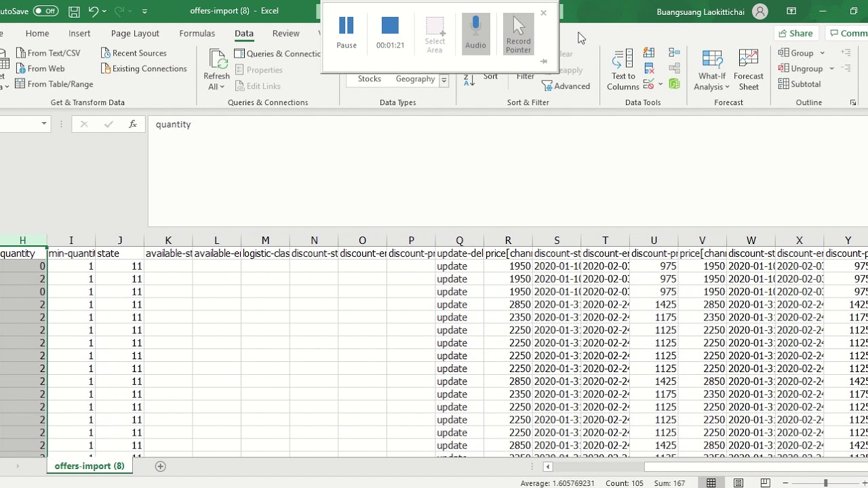Viewport: 868px width, 488px height.
Task: Pin the recording toolbar
Action: click(x=543, y=62)
